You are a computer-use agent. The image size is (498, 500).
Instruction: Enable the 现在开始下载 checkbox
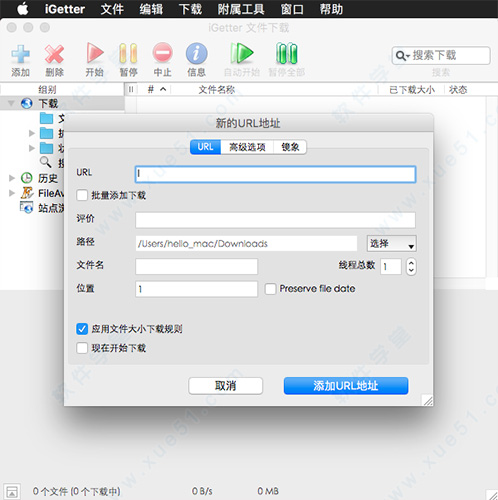pyautogui.click(x=82, y=348)
